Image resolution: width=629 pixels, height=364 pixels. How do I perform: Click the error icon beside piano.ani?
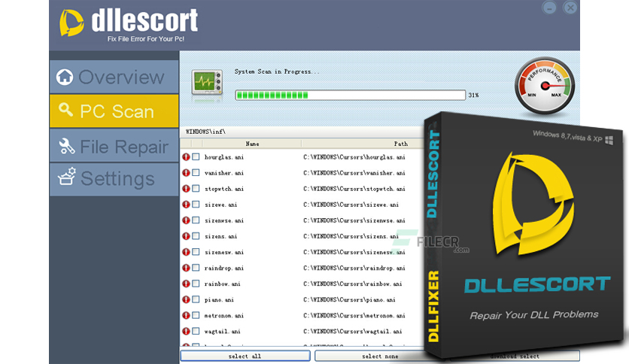(186, 299)
